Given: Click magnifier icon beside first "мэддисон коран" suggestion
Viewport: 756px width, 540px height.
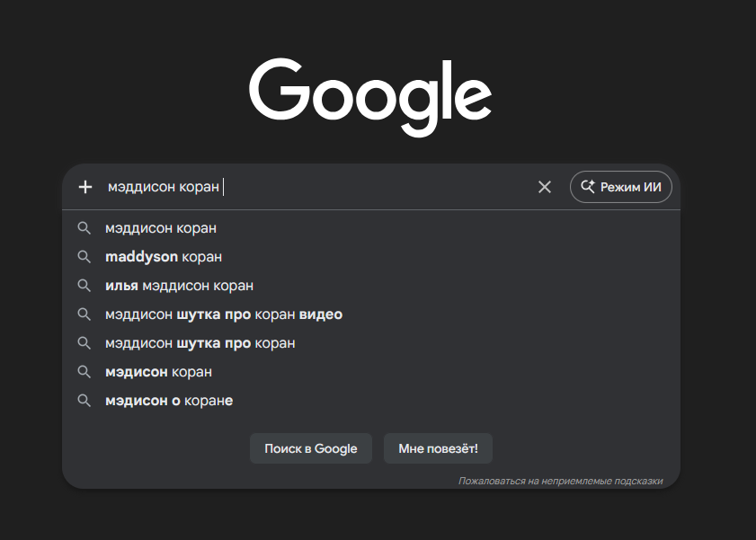Looking at the screenshot, I should (x=84, y=228).
